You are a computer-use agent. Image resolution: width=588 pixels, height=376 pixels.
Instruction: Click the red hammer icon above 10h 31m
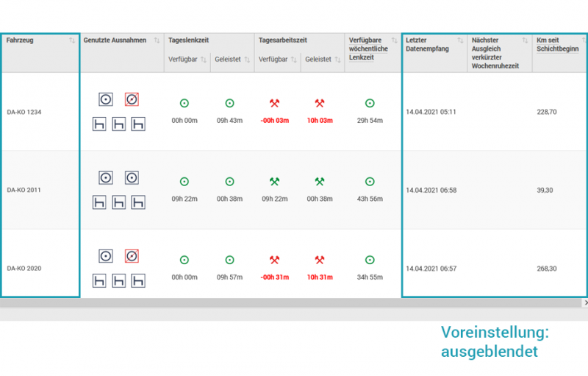click(320, 260)
